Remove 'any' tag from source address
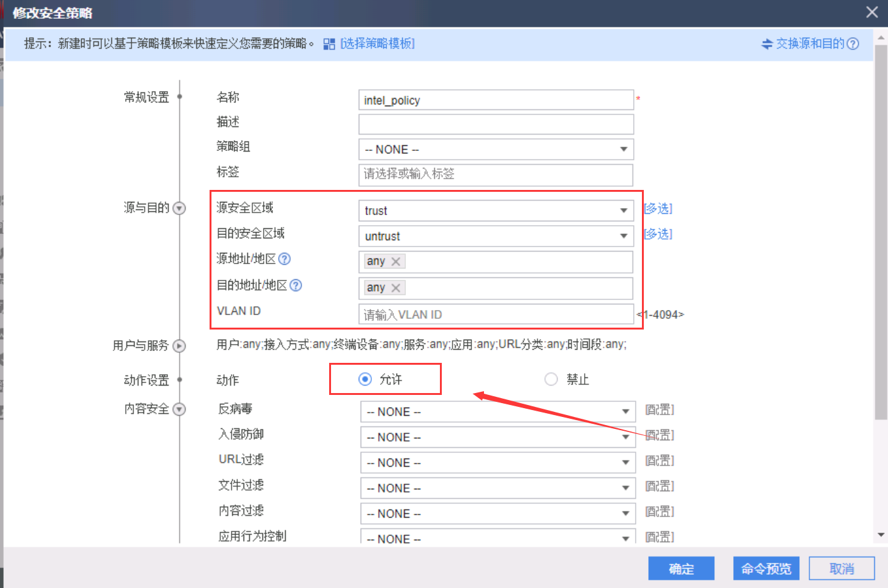The image size is (888, 588). tap(396, 262)
